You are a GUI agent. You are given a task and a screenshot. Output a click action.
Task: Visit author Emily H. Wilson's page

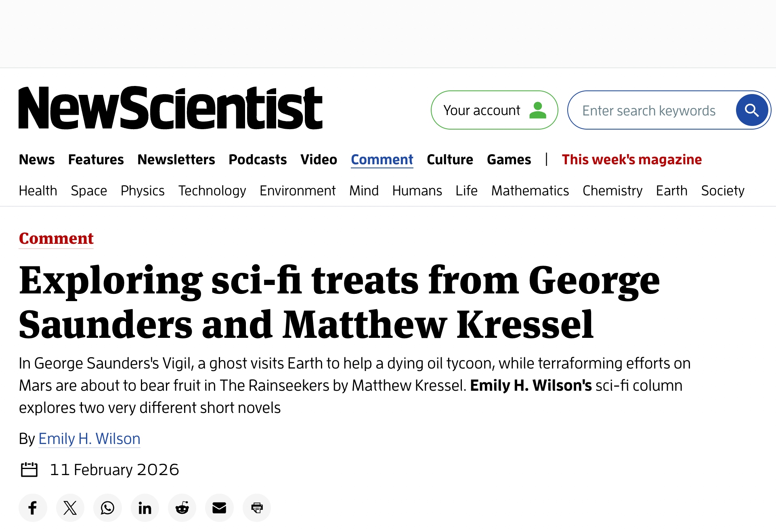[89, 439]
